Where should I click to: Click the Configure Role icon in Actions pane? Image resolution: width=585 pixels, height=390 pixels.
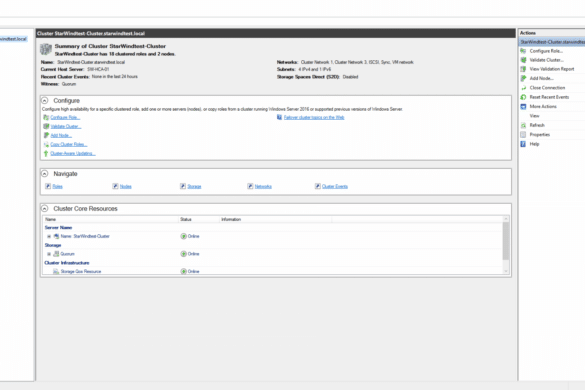coord(523,51)
